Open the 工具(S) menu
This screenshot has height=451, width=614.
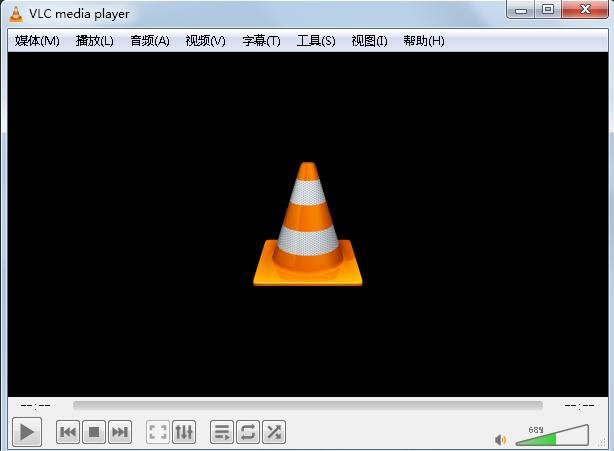pos(316,41)
